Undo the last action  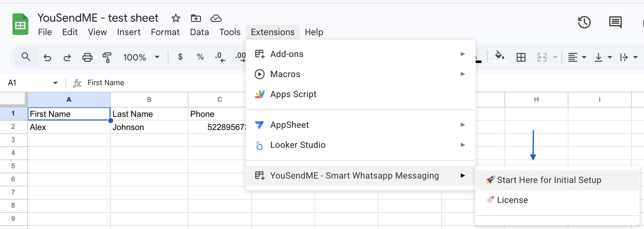coord(47,57)
